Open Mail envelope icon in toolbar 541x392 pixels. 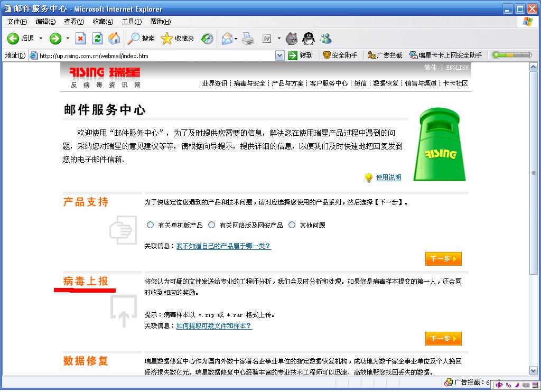coord(227,39)
